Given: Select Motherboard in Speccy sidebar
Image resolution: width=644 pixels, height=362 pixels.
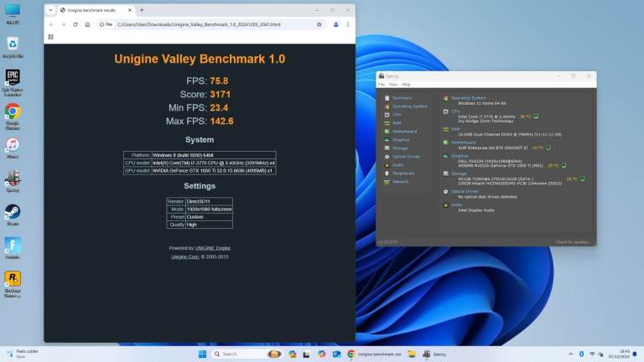Looking at the screenshot, I should pyautogui.click(x=404, y=131).
